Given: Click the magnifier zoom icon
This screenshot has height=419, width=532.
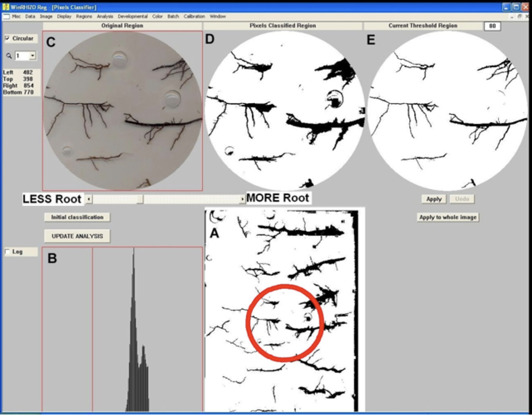Looking at the screenshot, I should point(8,55).
